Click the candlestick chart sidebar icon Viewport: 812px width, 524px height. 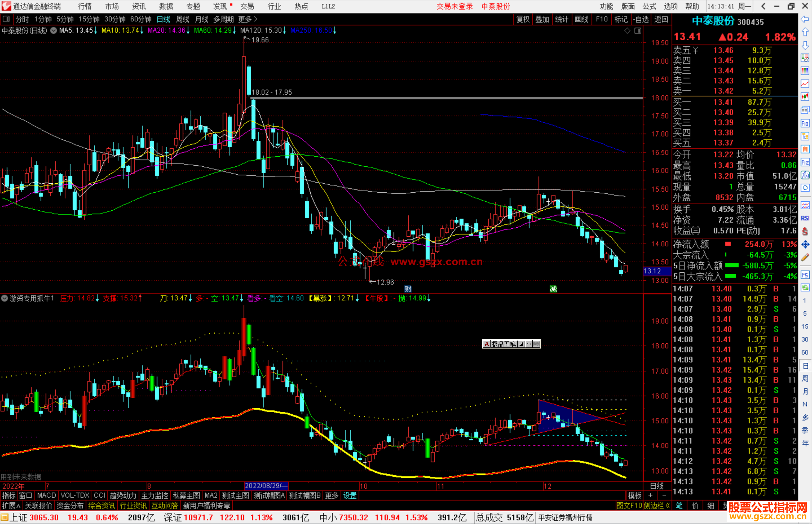tap(805, 97)
